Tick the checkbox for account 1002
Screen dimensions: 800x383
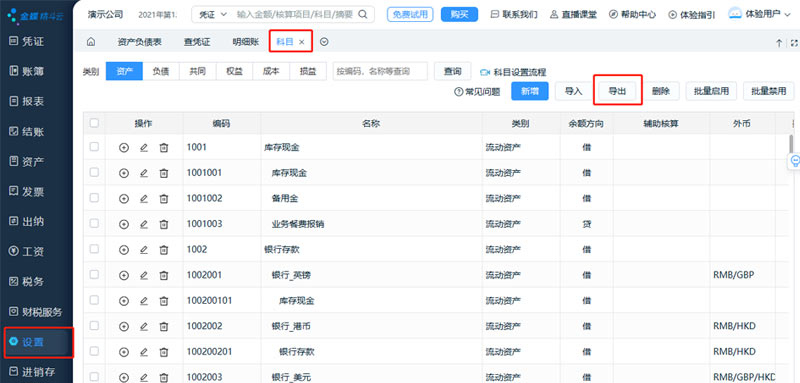tap(94, 249)
